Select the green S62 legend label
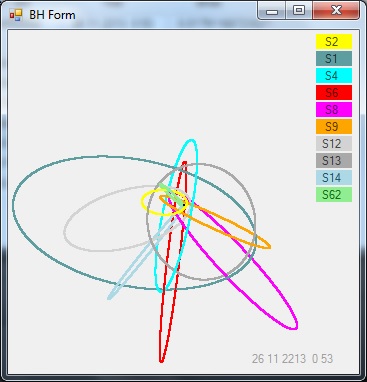 [x=334, y=195]
